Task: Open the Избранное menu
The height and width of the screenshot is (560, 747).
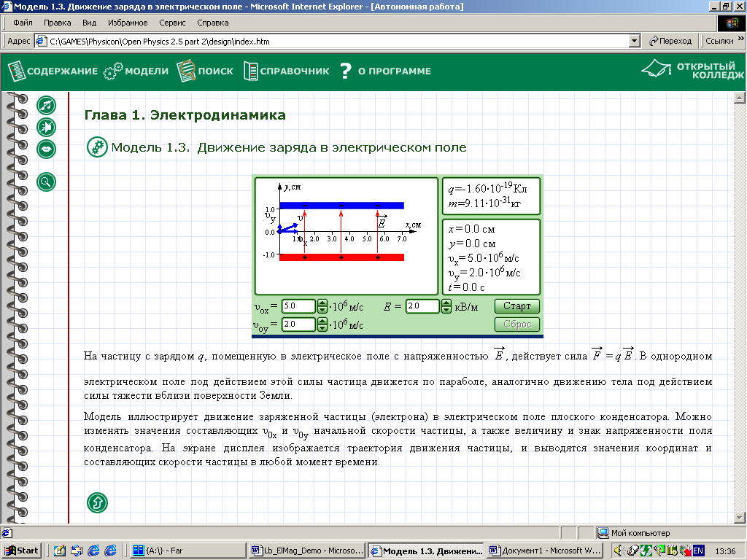Action: coord(128,23)
